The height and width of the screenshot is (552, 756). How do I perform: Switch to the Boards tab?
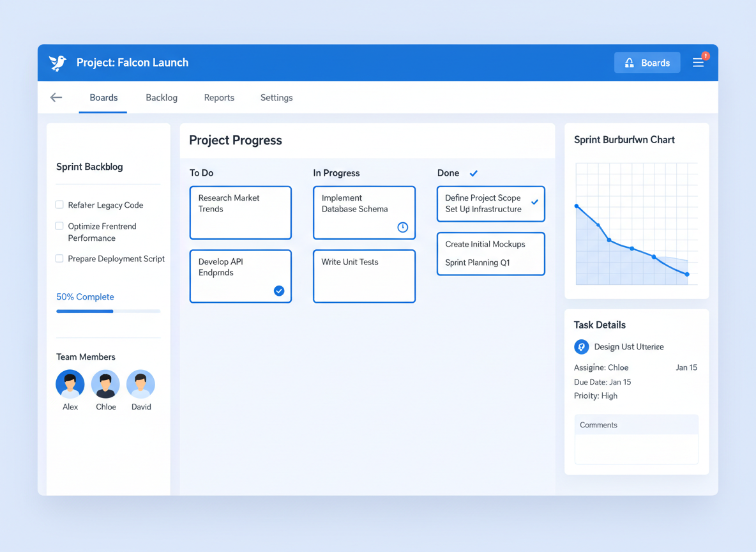(103, 98)
